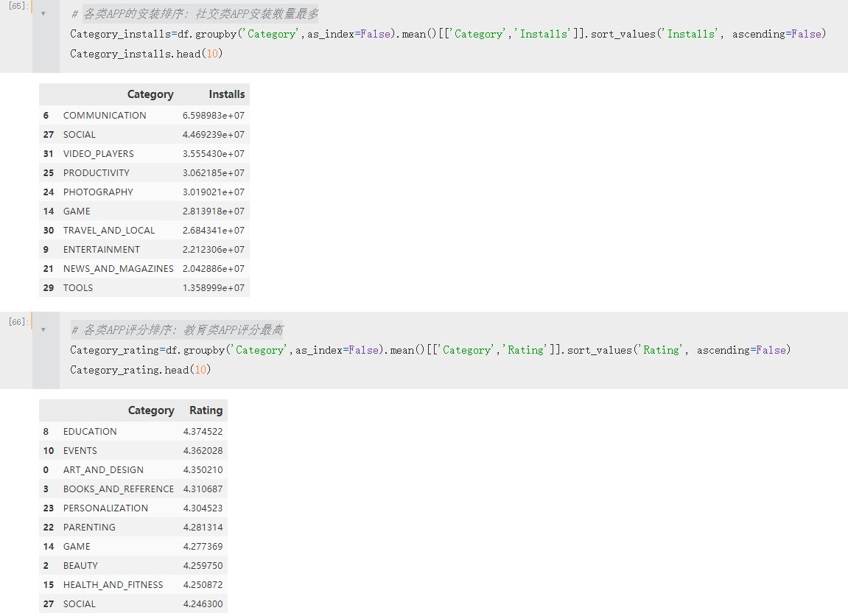Click the Category_rating.head(10) code line

(x=141, y=370)
